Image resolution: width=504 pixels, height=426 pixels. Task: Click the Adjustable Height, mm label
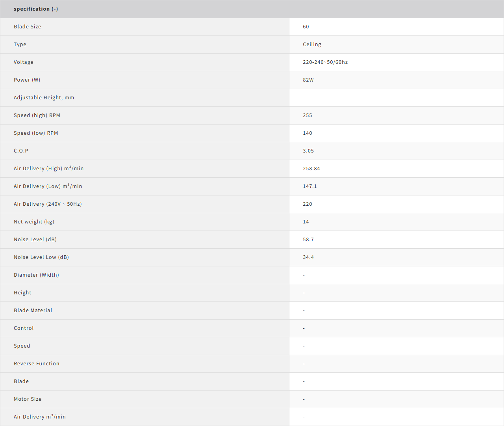pyautogui.click(x=44, y=98)
